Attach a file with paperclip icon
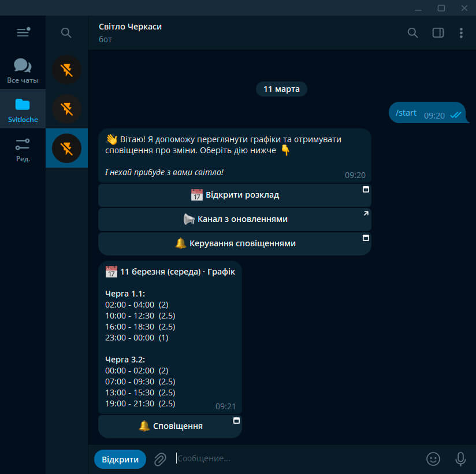The image size is (476, 474). coord(160,460)
